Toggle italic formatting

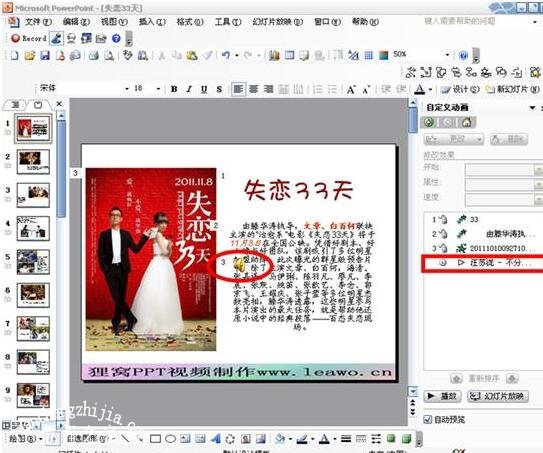[x=189, y=89]
